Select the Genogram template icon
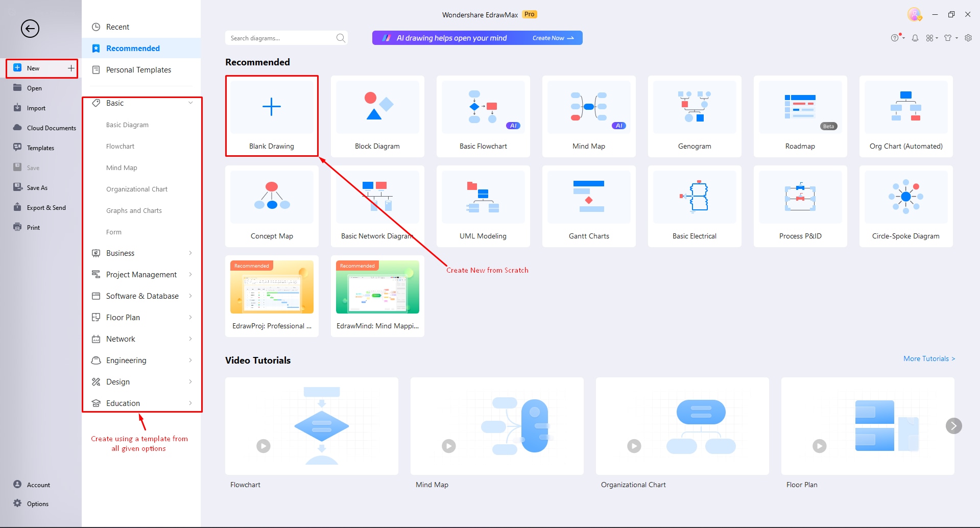 695,107
